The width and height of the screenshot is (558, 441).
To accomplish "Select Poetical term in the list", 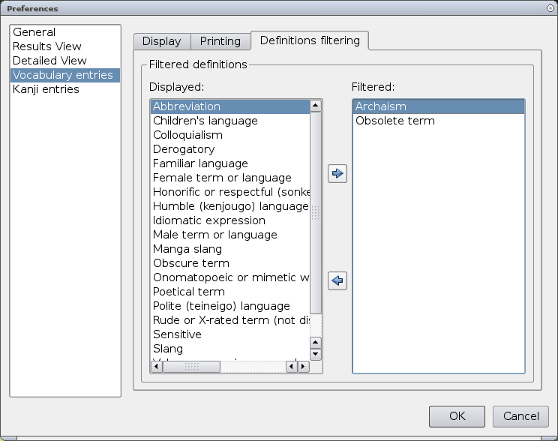I will tap(230, 292).
